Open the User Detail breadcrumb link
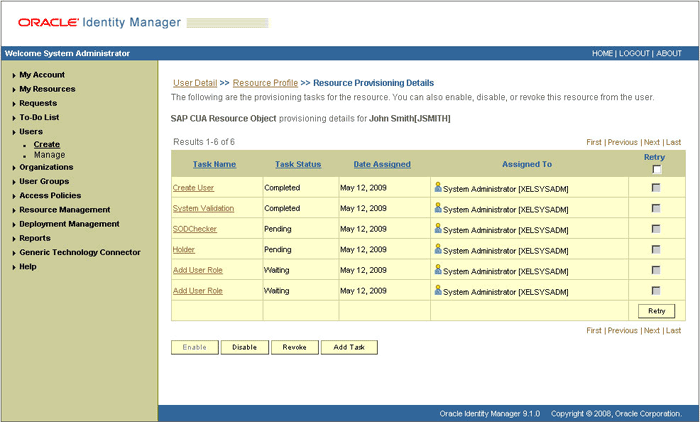Image resolution: width=700 pixels, height=422 pixels. point(195,83)
